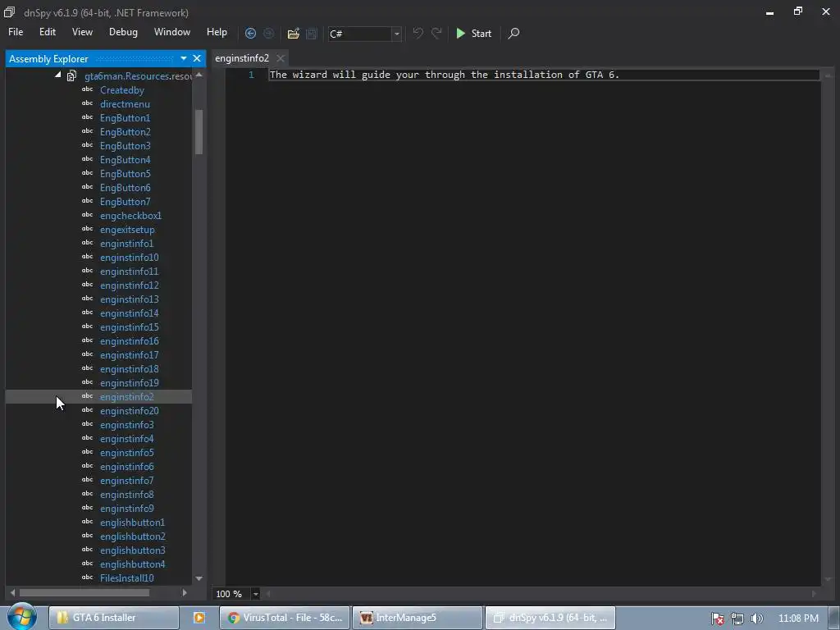
Task: Select the directmenu resource entry
Action: pos(125,104)
